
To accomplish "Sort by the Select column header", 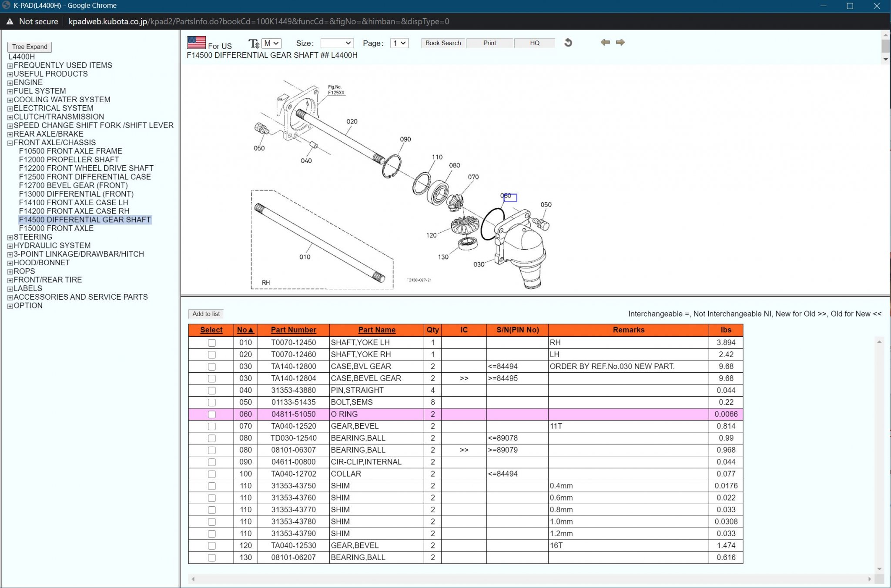I will 211,330.
